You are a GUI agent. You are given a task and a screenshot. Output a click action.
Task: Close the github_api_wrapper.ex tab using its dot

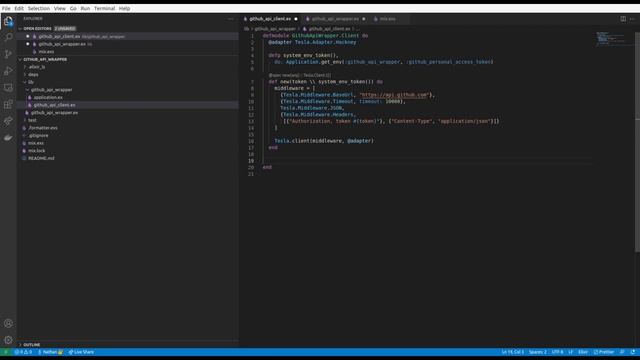364,19
